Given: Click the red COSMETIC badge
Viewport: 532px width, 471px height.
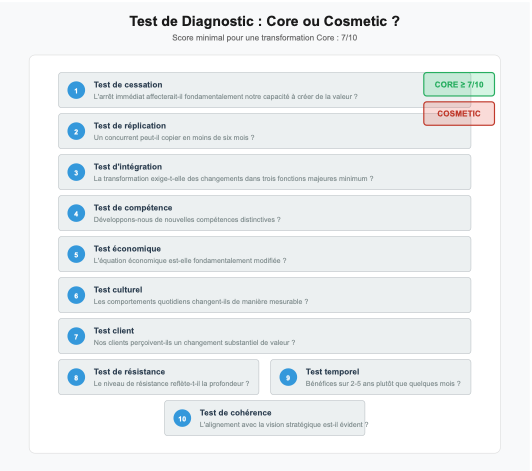Looking at the screenshot, I should [x=459, y=113].
